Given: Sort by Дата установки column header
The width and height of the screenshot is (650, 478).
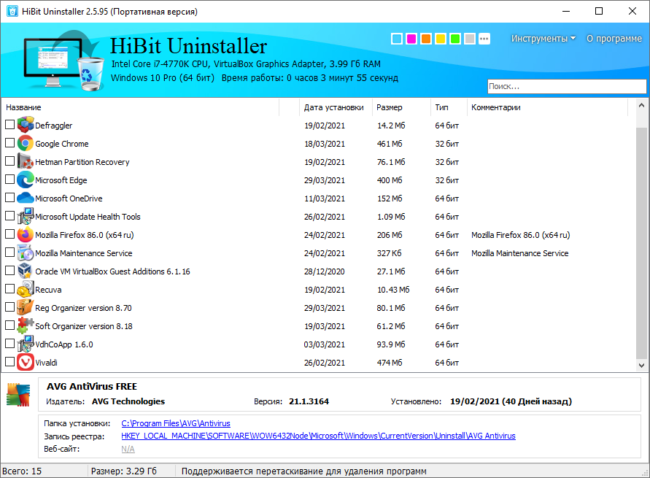Looking at the screenshot, I should (334, 107).
